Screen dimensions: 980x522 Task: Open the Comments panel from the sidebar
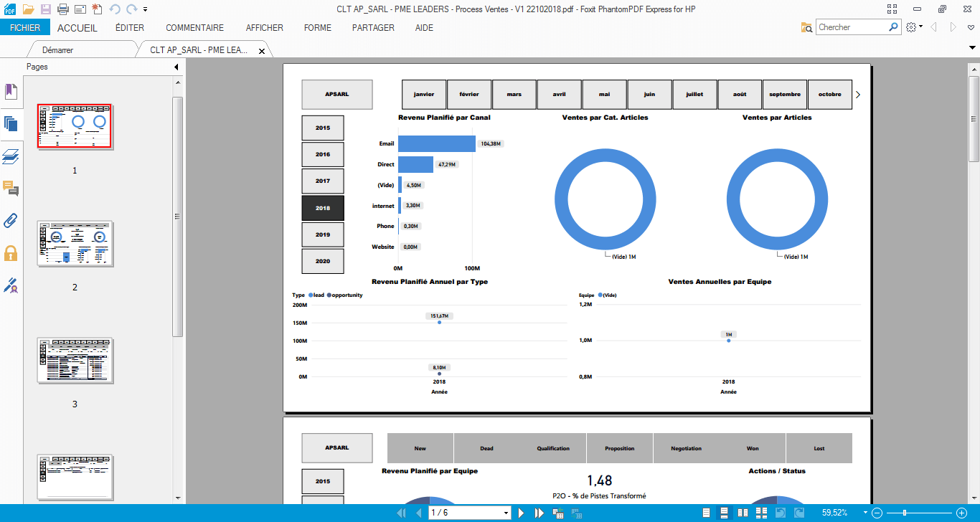(x=10, y=188)
